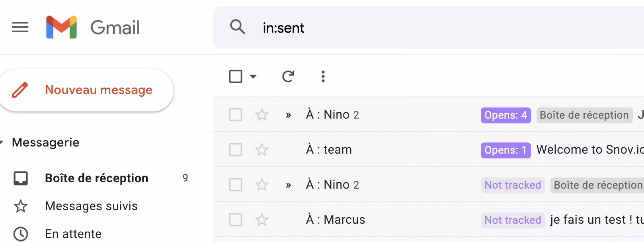644x242 pixels.
Task: Open the selection dropdown arrow
Action: [253, 76]
